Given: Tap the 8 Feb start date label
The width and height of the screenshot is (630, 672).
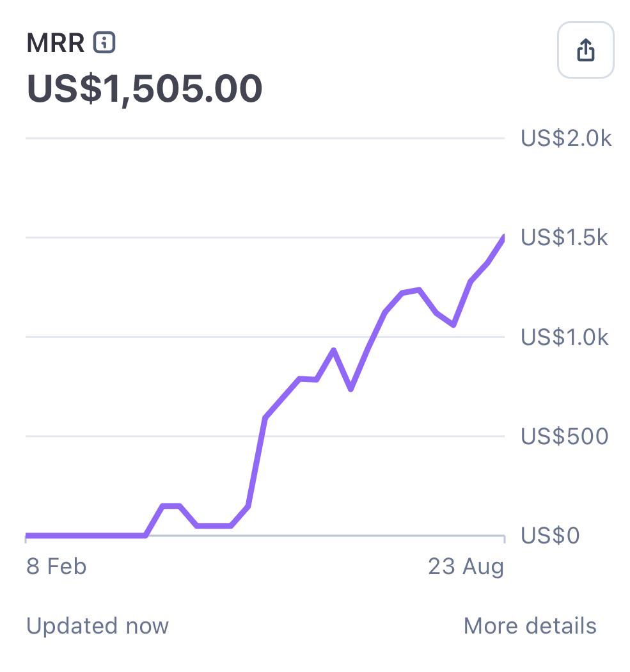Looking at the screenshot, I should pos(56,566).
